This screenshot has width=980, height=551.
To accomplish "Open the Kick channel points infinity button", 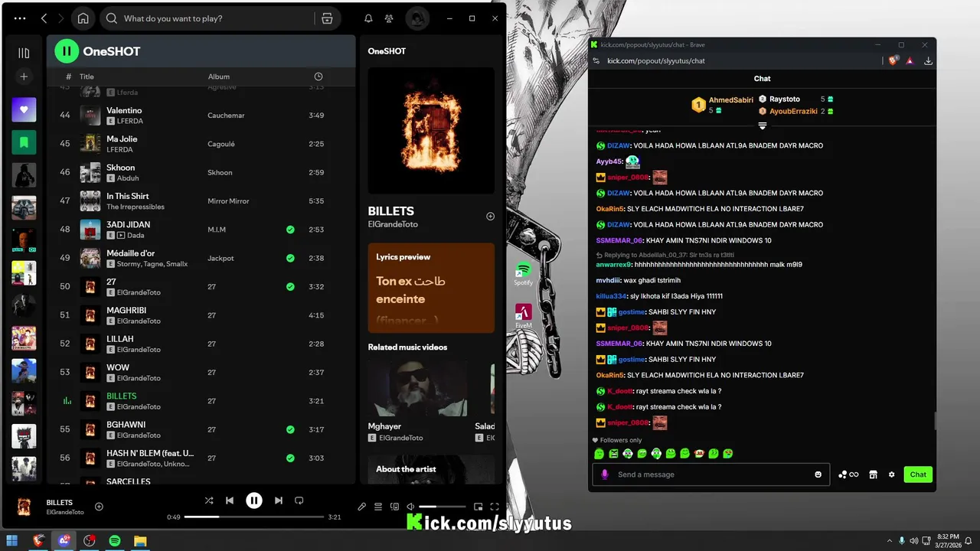I will click(x=848, y=474).
